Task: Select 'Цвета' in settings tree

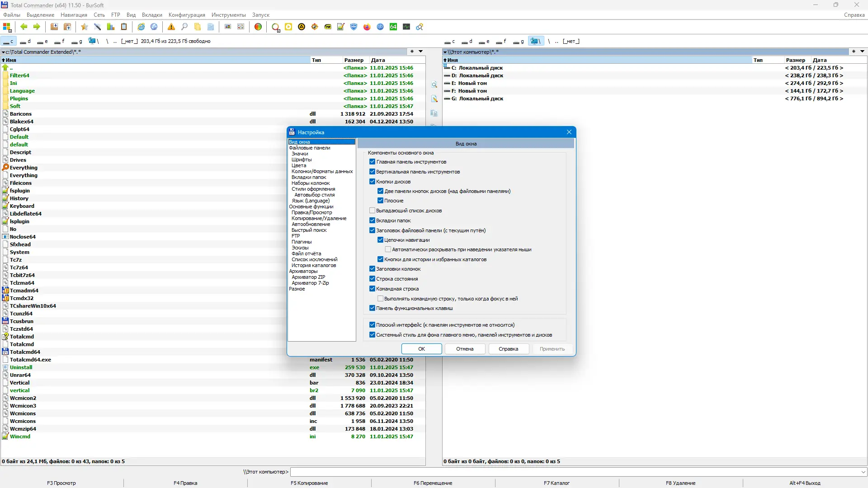Action: pos(299,165)
